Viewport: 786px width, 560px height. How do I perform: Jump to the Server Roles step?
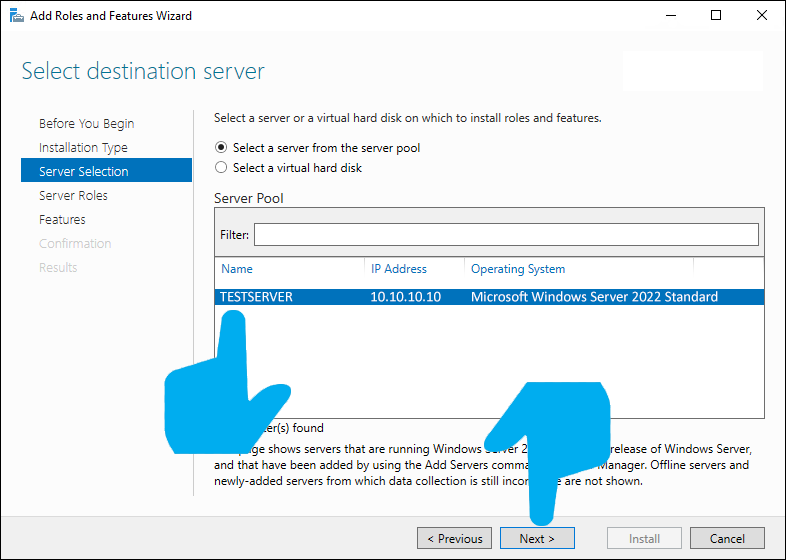click(73, 196)
